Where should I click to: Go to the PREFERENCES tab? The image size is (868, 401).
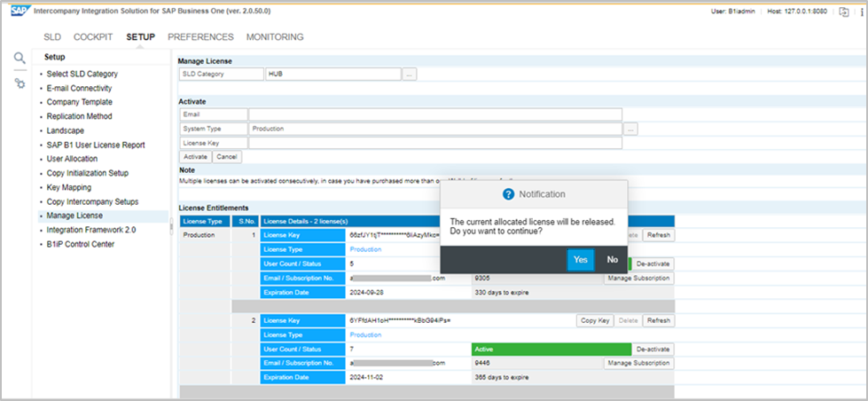click(x=200, y=37)
